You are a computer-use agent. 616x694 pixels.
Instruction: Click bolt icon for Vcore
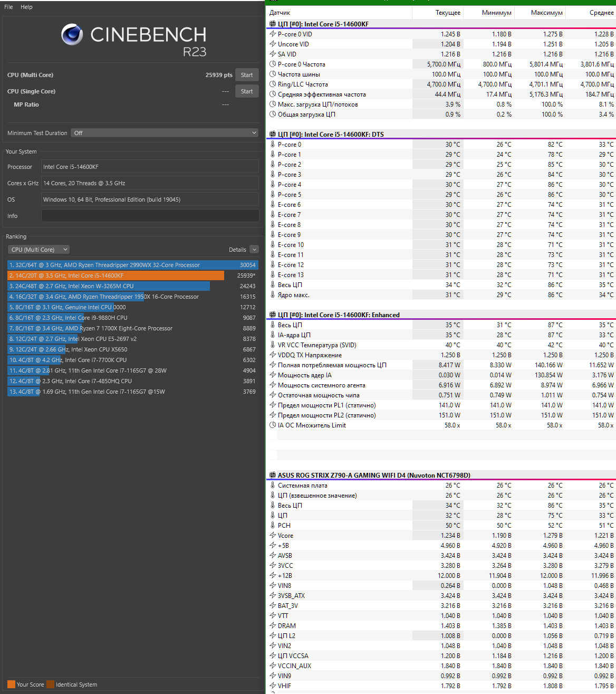click(x=273, y=535)
